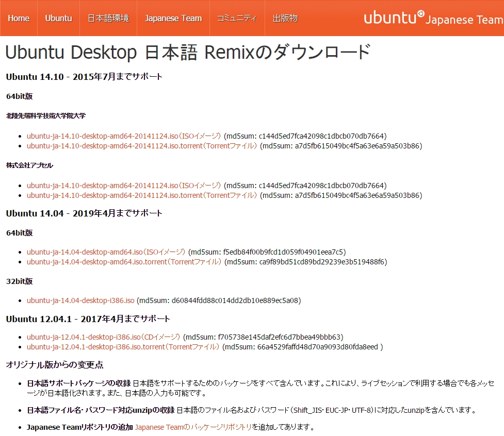
Task: Download 14.10 amd64 ISO under 株式会社アプセル
Action: click(124, 186)
